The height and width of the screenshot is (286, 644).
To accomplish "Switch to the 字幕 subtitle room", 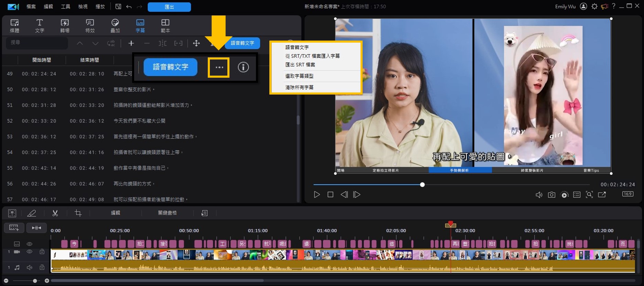I will [140, 26].
